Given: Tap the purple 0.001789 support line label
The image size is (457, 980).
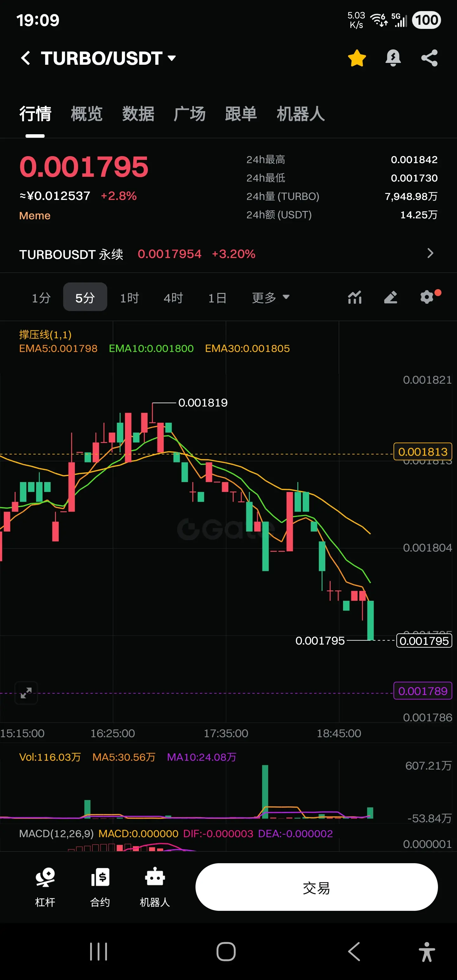Looking at the screenshot, I should click(x=423, y=691).
